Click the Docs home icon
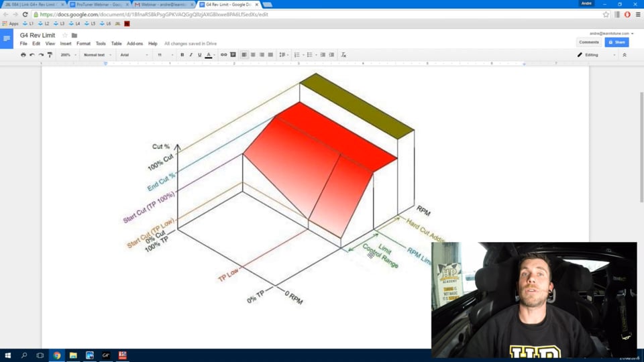 (x=7, y=39)
